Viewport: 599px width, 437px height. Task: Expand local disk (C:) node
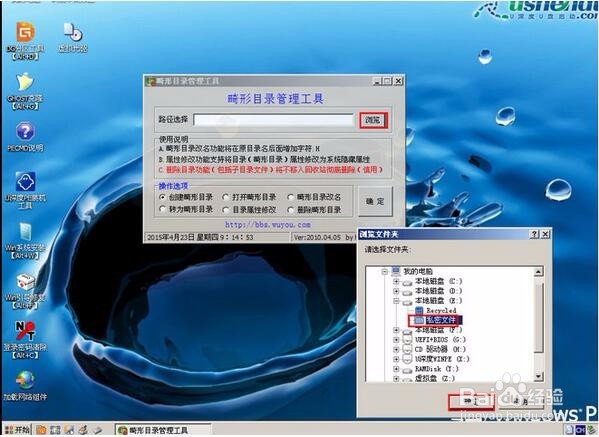point(396,282)
